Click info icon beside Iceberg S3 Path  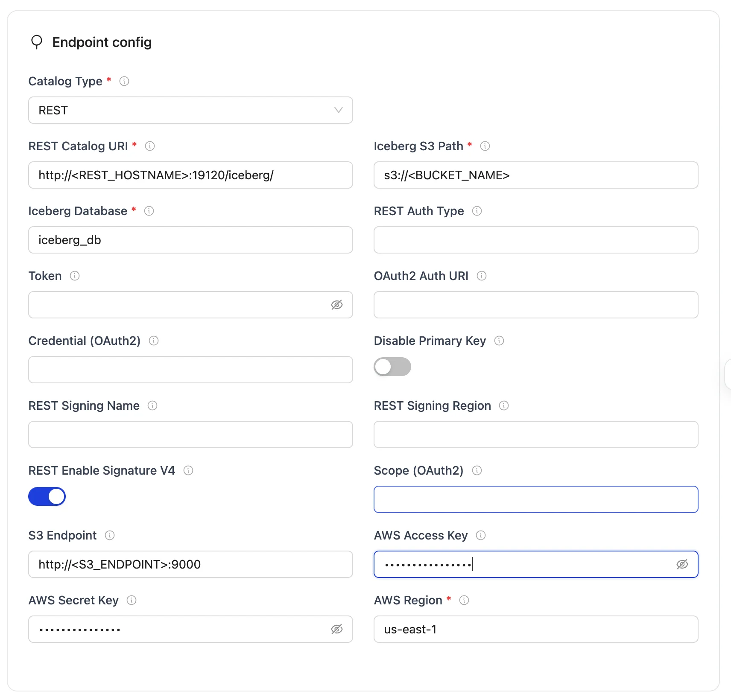pyautogui.click(x=485, y=146)
